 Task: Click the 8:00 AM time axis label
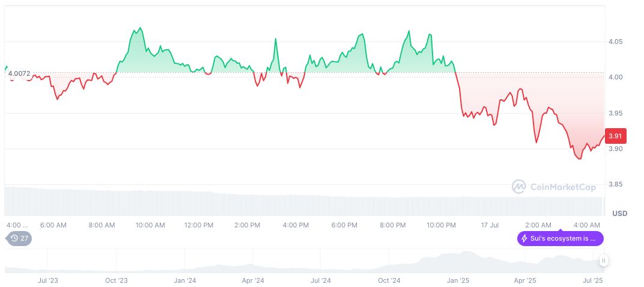coord(102,225)
